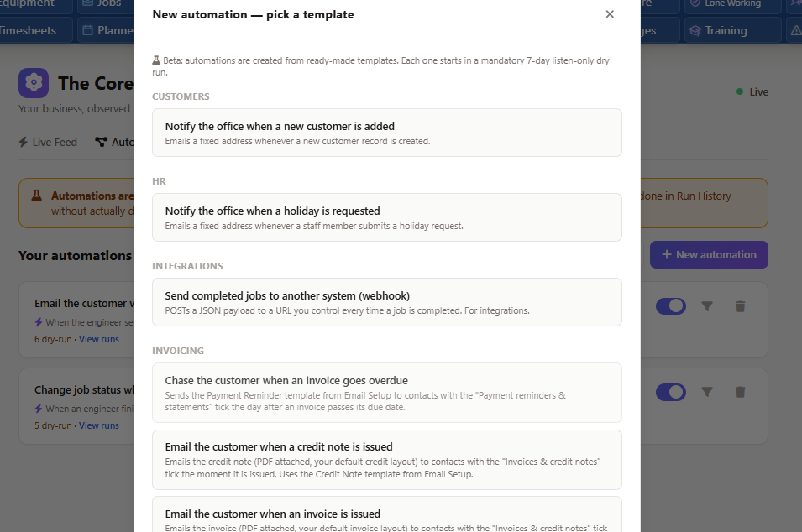Close the template picker dialog
Screen dimensions: 802x532
[x=609, y=14]
